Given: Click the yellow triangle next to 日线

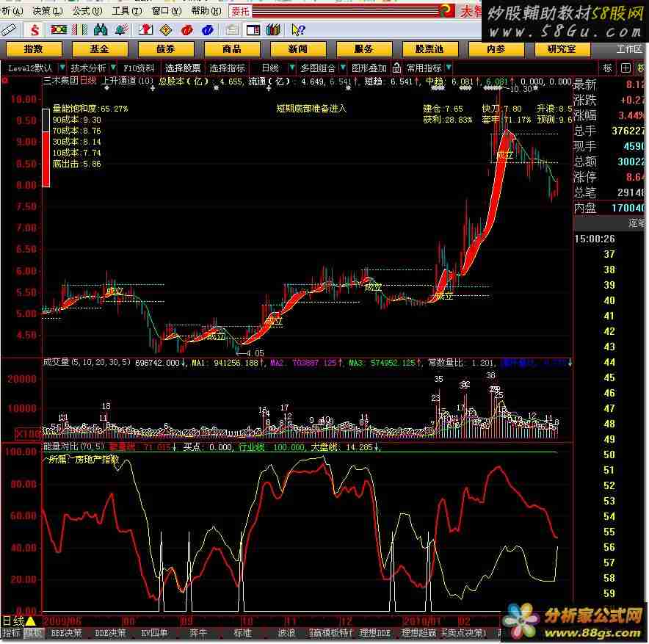Looking at the screenshot, I should click(x=31, y=621).
